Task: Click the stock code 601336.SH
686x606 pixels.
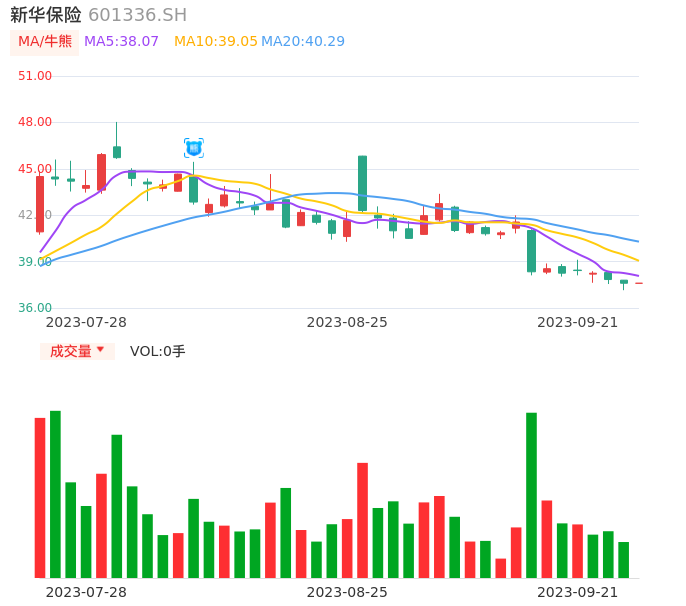Action: (x=138, y=15)
